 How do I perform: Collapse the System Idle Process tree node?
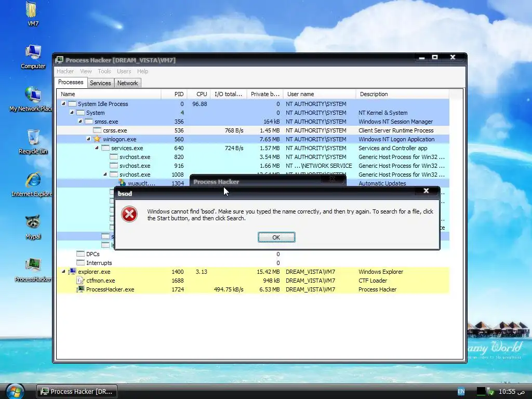coord(63,103)
